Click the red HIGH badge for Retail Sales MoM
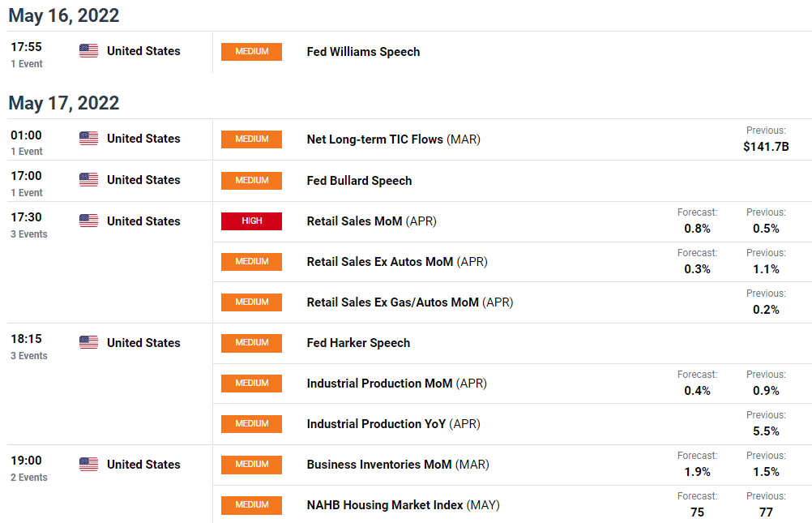Screen dimensions: 812x523 [252, 221]
